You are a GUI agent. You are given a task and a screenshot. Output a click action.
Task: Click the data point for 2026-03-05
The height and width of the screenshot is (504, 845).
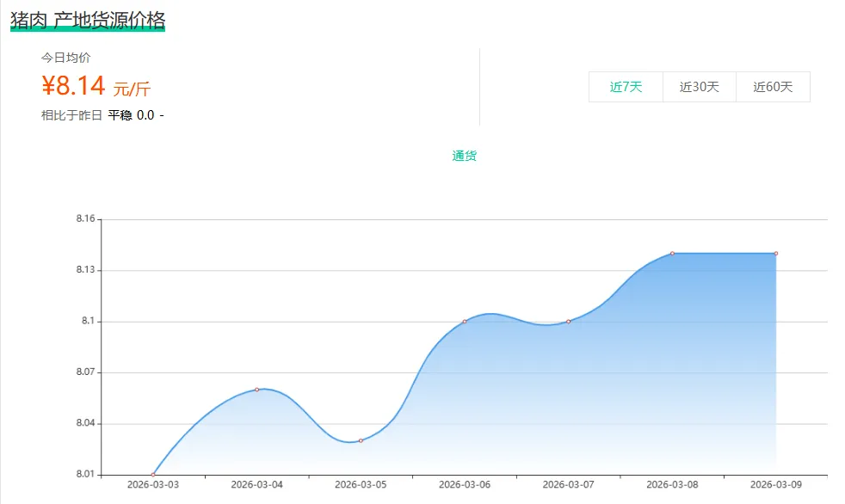coord(361,440)
